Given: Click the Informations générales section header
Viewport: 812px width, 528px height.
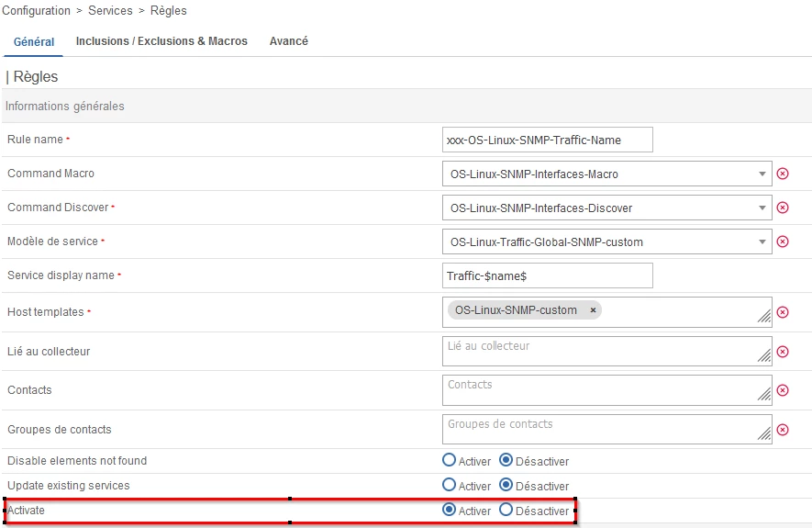Looking at the screenshot, I should pyautogui.click(x=406, y=106).
